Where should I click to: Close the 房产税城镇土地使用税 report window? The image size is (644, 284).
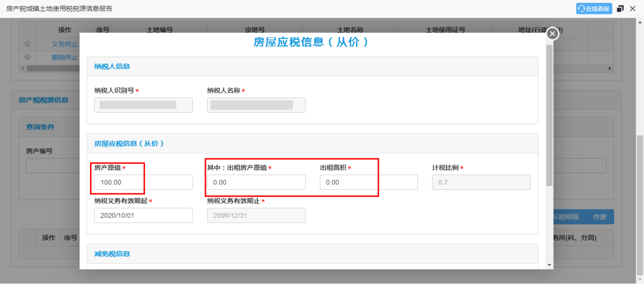[633, 8]
